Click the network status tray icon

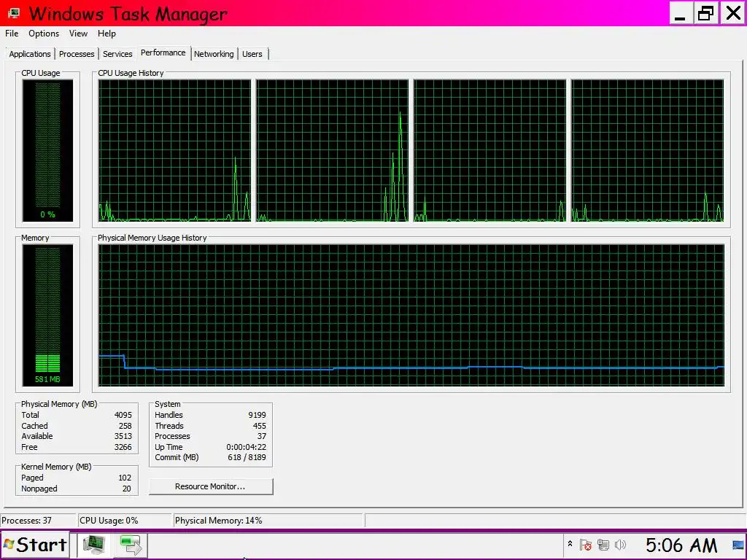coord(603,544)
